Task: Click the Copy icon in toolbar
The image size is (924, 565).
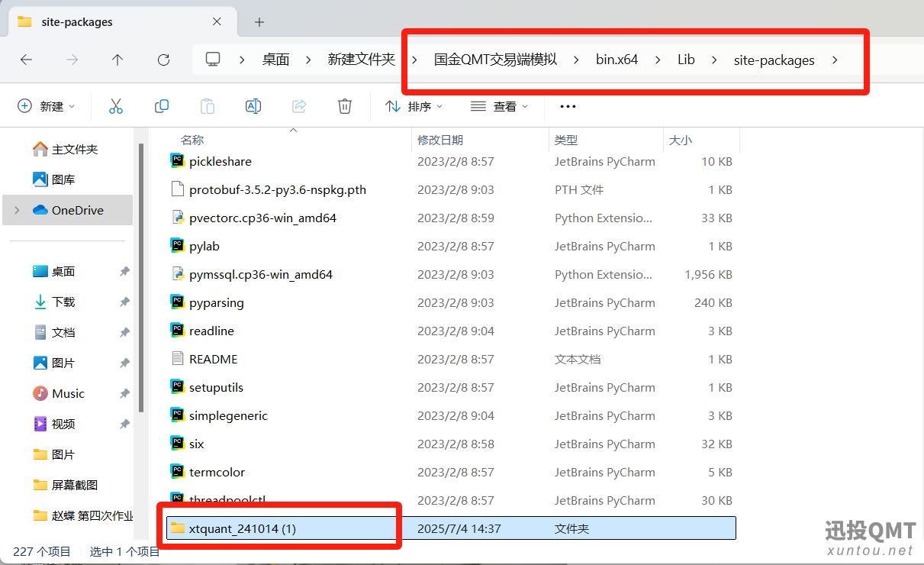Action: [x=162, y=106]
